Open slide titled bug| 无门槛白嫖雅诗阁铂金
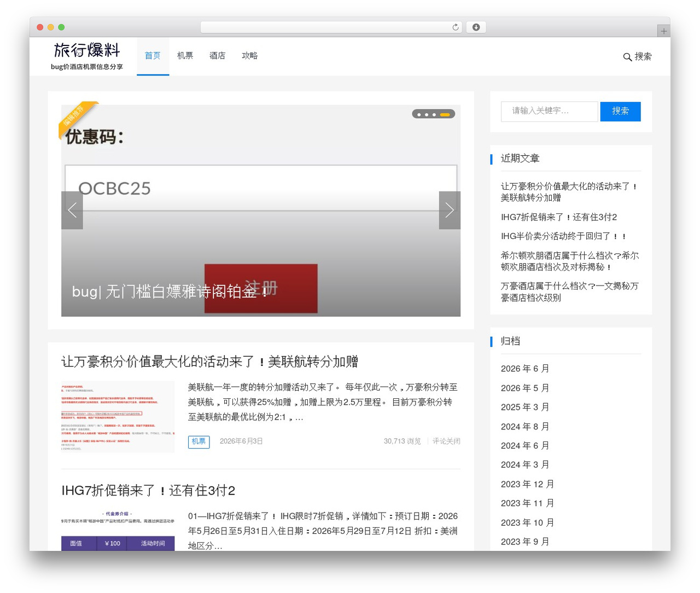This screenshot has height=593, width=700. click(171, 292)
